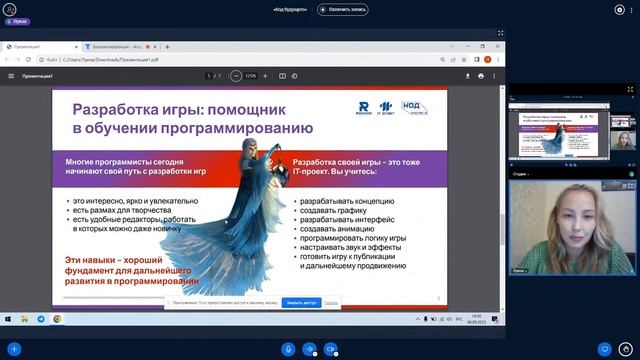The image size is (640, 360).
Task: Expand the participant panel fullscreen icon
Action: point(631,89)
